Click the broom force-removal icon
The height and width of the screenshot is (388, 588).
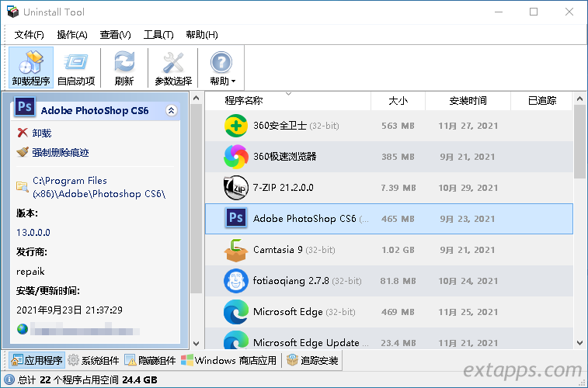pos(23,152)
